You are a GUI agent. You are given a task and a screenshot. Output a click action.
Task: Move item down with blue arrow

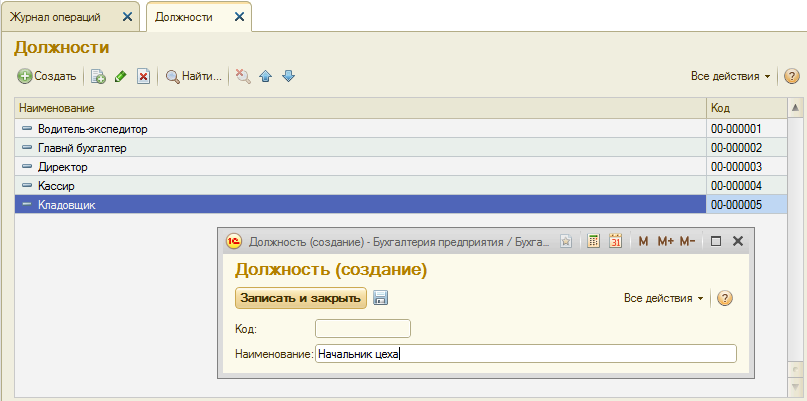(288, 76)
